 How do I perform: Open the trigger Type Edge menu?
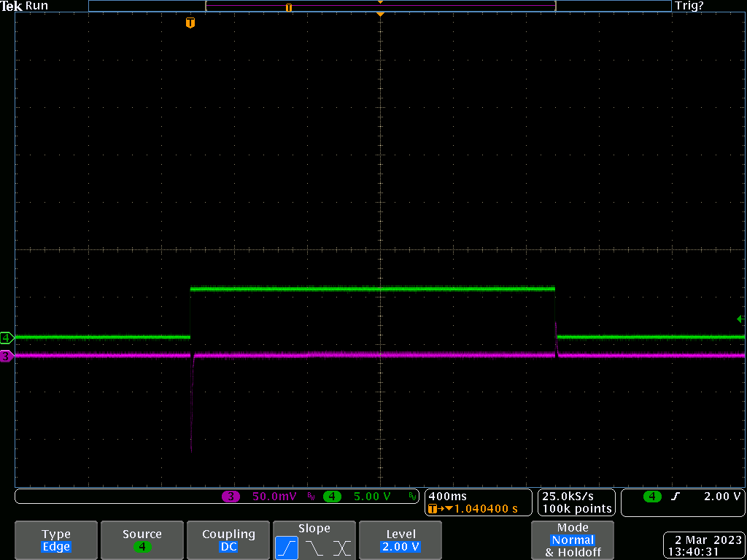56,540
